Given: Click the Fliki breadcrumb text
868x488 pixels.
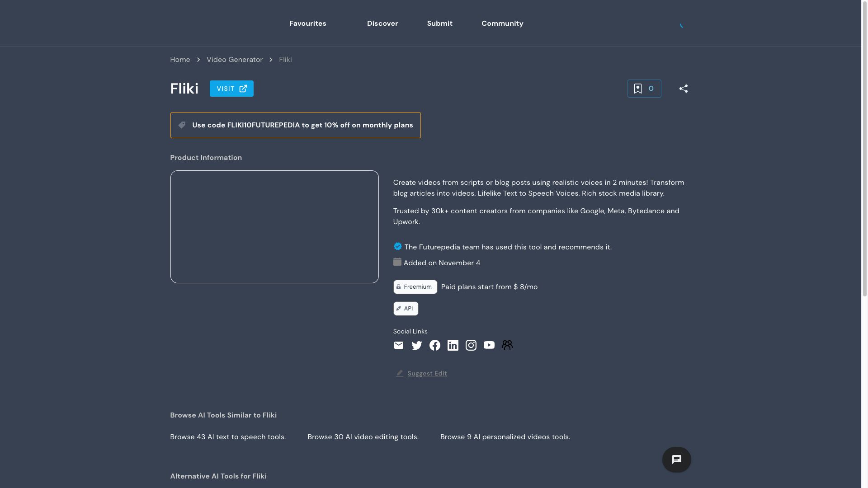Looking at the screenshot, I should (285, 60).
